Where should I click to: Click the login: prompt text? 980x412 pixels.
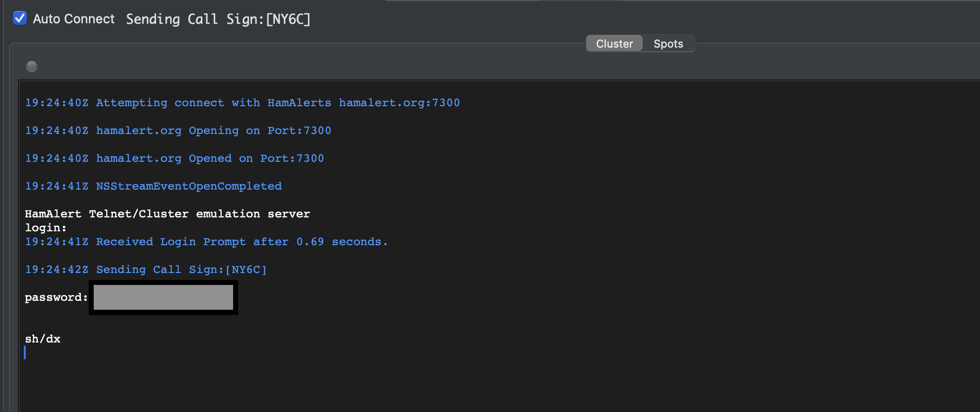point(46,228)
